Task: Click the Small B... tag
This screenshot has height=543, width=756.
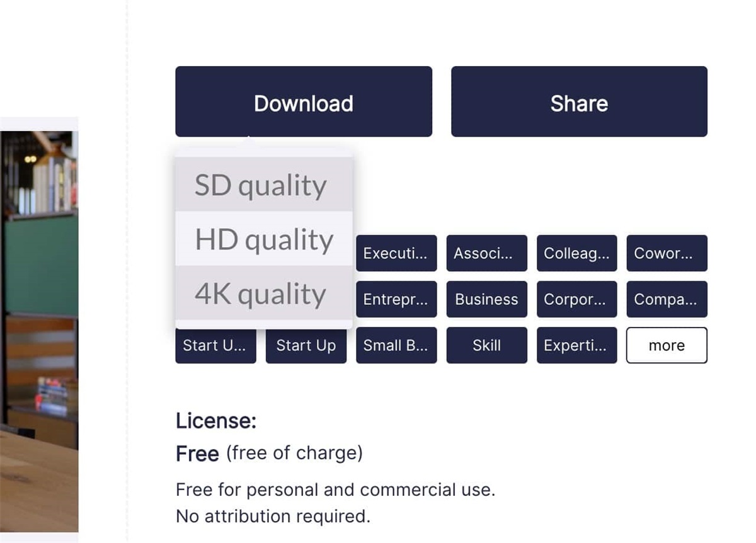Action: (x=396, y=345)
